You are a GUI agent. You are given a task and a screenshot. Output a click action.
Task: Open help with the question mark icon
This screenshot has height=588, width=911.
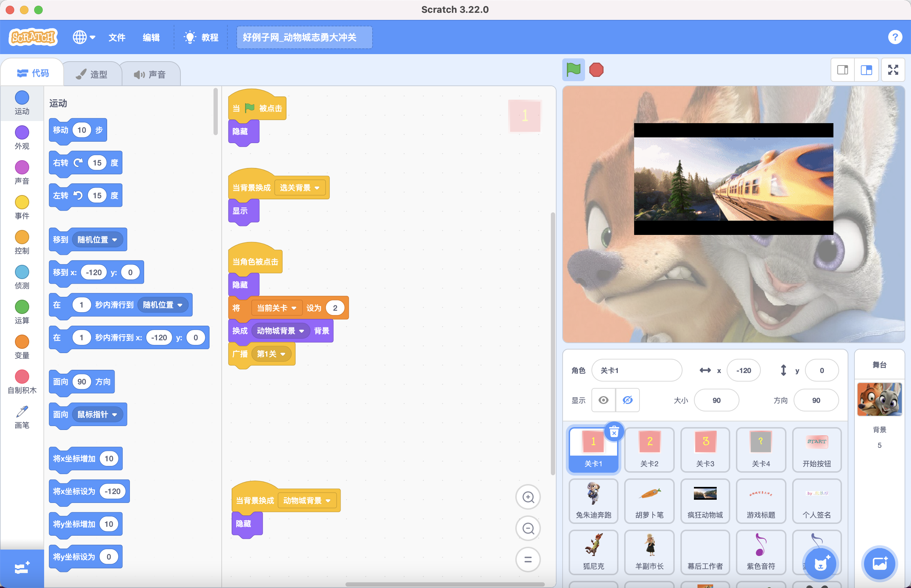tap(895, 37)
